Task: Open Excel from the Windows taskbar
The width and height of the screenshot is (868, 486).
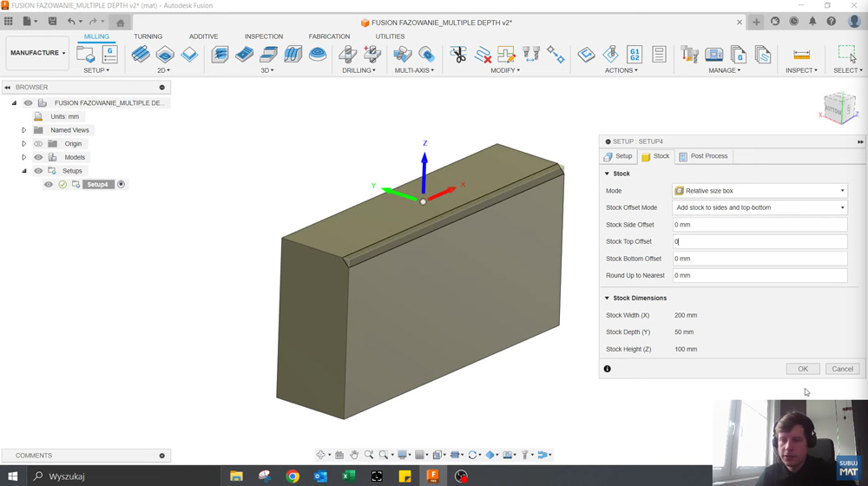Action: pyautogui.click(x=348, y=476)
